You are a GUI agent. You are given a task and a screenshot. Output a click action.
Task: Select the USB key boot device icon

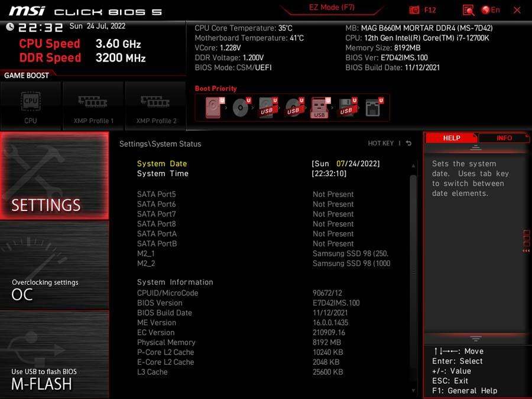(320, 108)
